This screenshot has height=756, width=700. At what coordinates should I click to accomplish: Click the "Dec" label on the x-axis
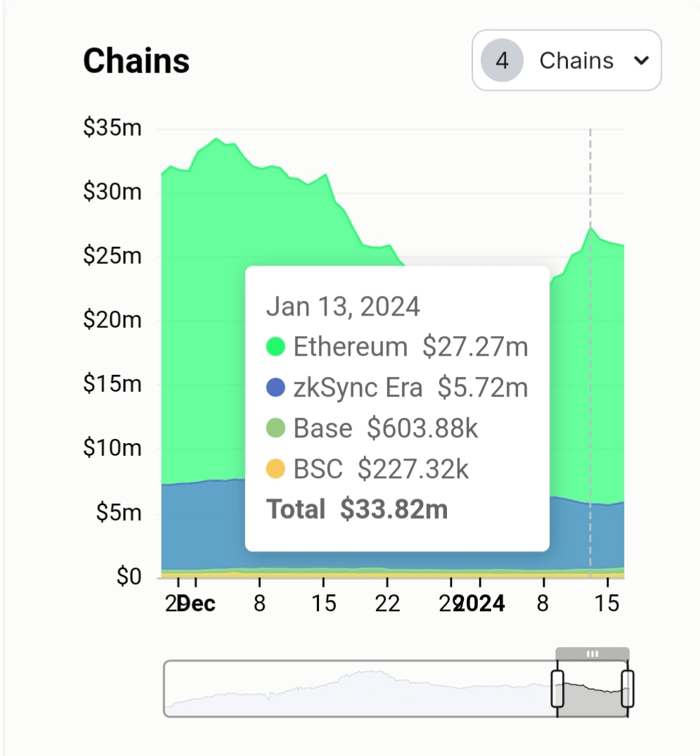[x=198, y=604]
